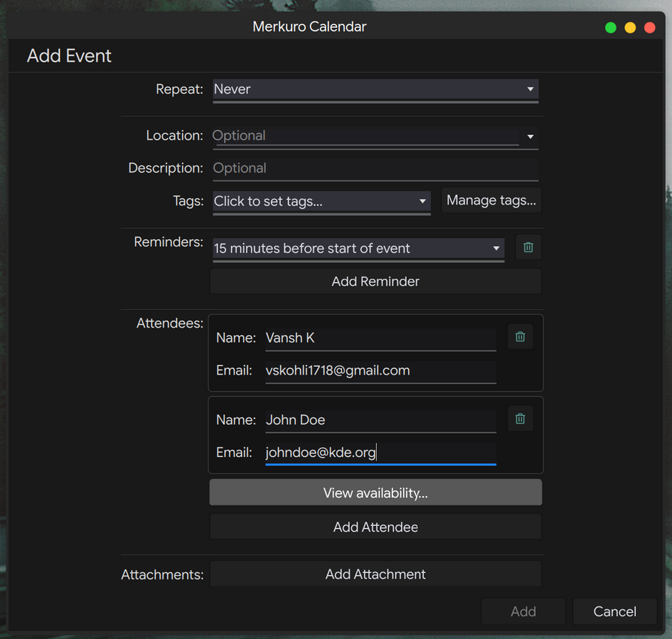
Task: Open the reminder time dropdown
Action: click(x=358, y=248)
